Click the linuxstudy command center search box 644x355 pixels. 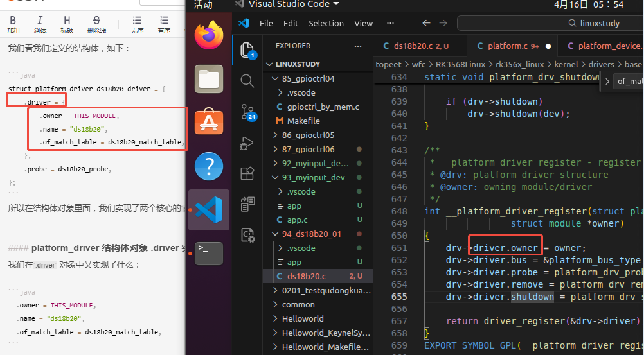point(550,23)
